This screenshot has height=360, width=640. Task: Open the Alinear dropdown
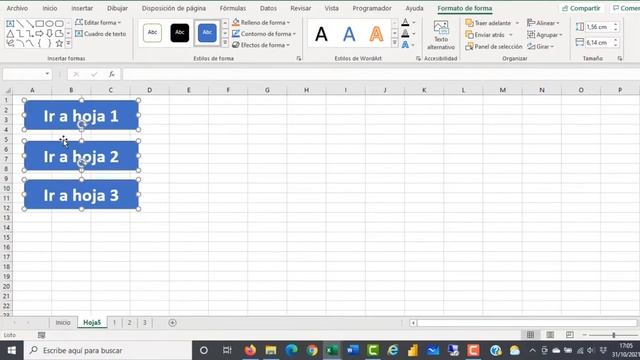point(543,23)
